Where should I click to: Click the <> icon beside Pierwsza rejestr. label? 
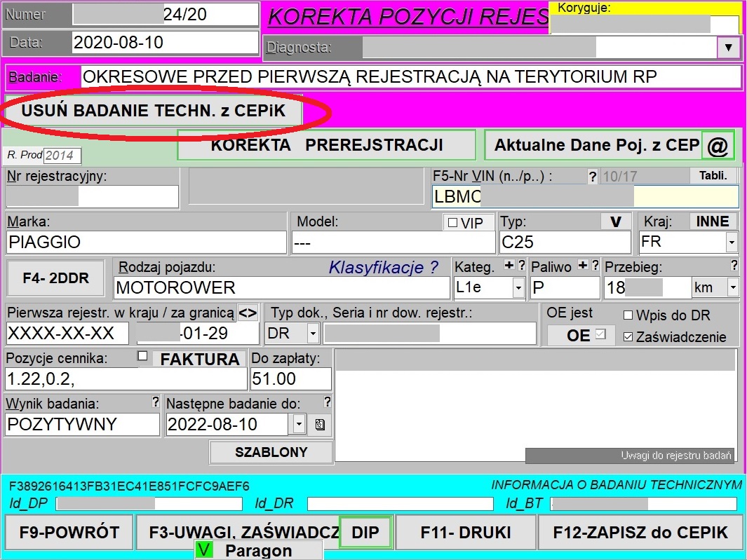pos(247,313)
